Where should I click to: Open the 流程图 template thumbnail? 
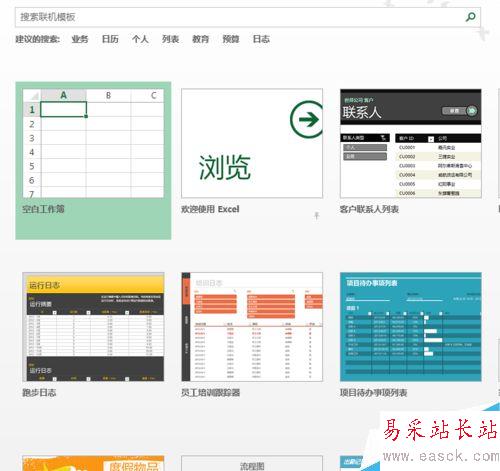(x=252, y=463)
